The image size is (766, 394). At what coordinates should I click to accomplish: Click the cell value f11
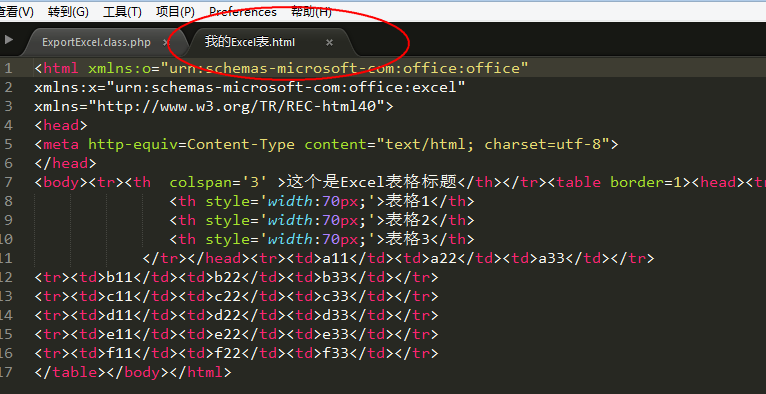pos(119,354)
